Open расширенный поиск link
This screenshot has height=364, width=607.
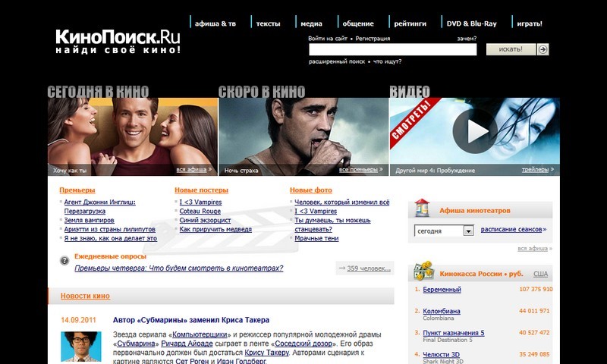336,61
